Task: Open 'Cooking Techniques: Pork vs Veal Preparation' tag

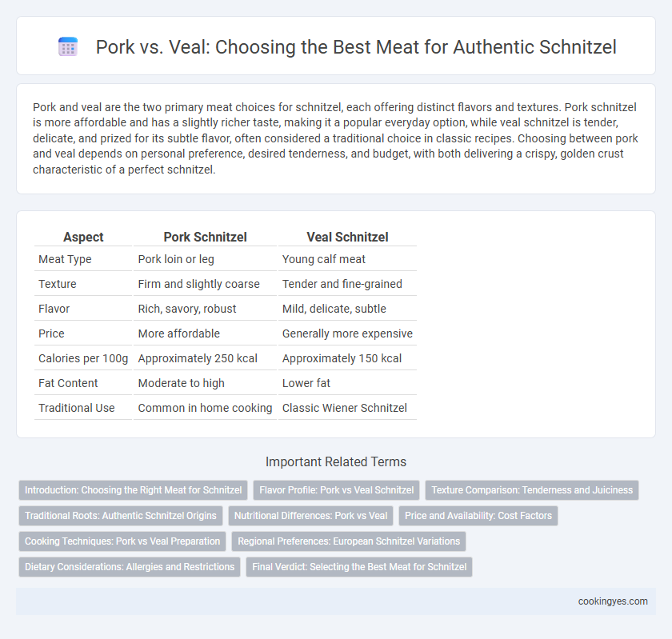Action: [x=122, y=541]
